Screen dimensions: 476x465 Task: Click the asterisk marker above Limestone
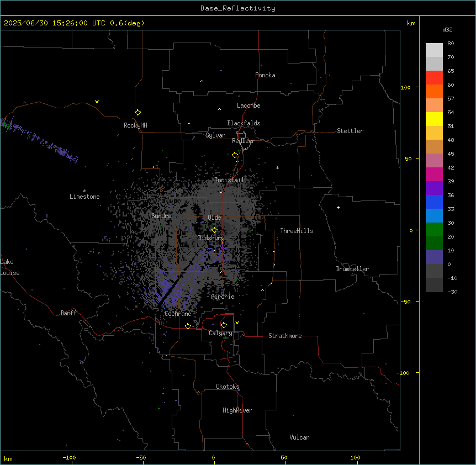click(x=84, y=191)
